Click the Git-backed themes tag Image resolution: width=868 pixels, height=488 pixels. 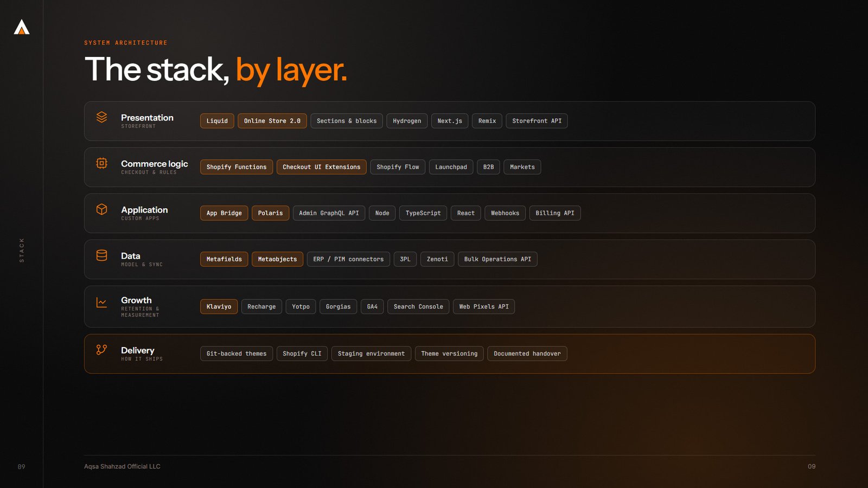click(x=237, y=354)
